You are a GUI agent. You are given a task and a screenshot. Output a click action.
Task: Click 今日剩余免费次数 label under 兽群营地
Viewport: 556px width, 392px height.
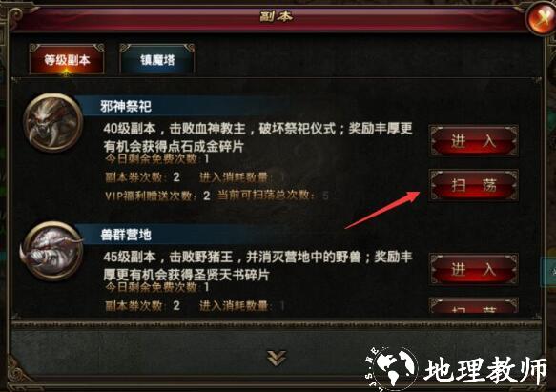click(152, 287)
